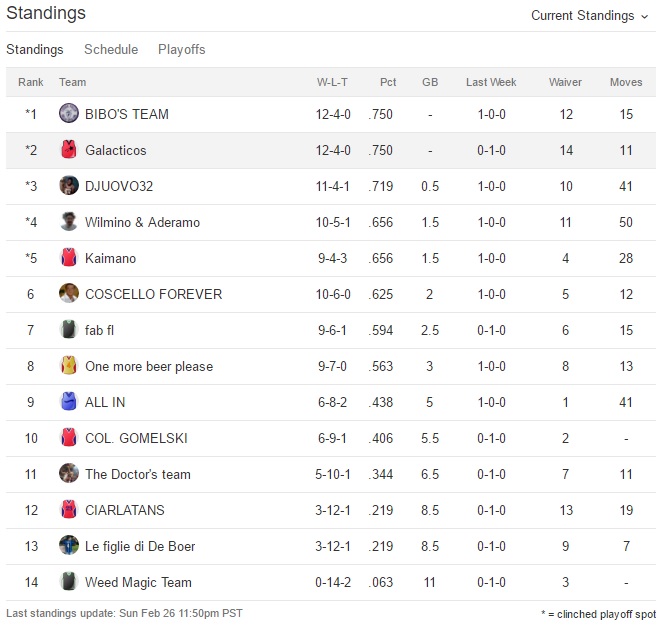Open Kaimano team link

[110, 258]
